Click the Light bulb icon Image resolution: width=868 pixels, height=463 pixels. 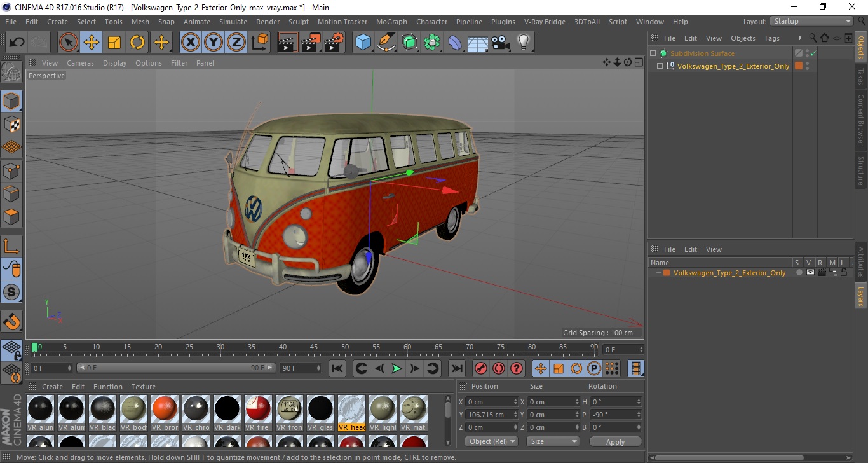(x=524, y=43)
